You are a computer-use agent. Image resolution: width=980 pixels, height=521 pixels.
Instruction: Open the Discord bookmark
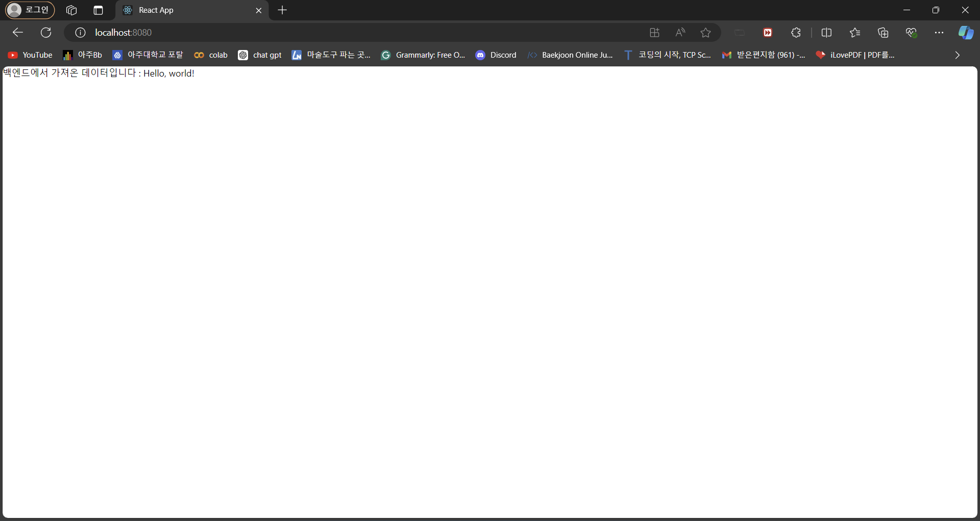[496, 55]
